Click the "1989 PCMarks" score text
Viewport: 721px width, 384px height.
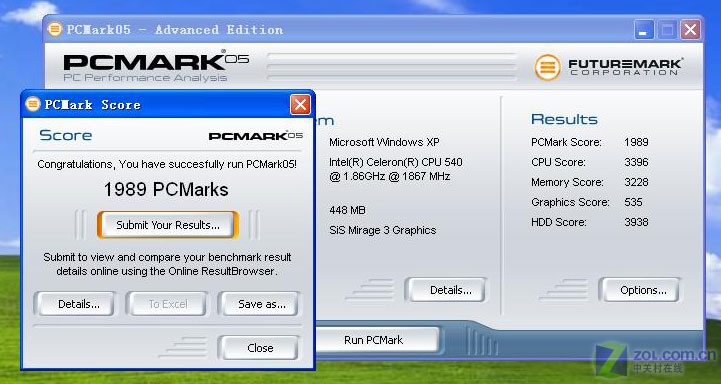(x=166, y=189)
